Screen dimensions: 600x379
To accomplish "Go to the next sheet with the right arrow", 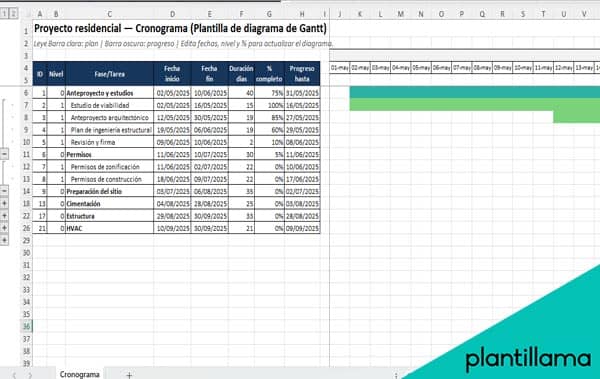I will click(30, 375).
